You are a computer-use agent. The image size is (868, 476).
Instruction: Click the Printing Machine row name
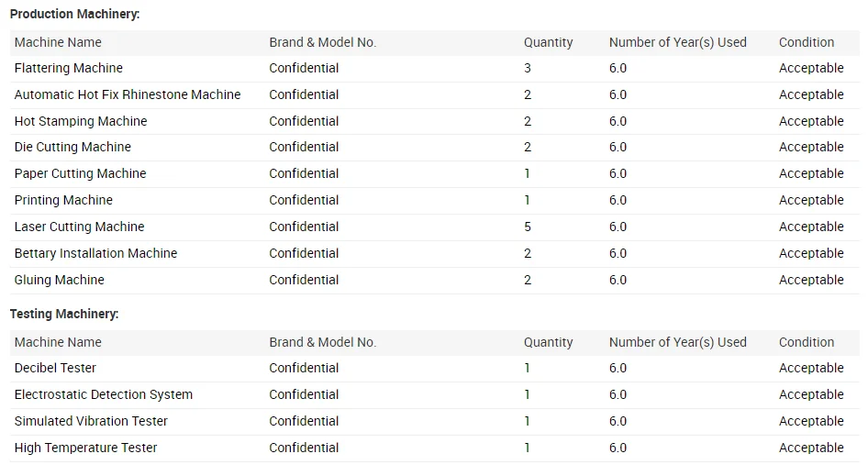63,200
